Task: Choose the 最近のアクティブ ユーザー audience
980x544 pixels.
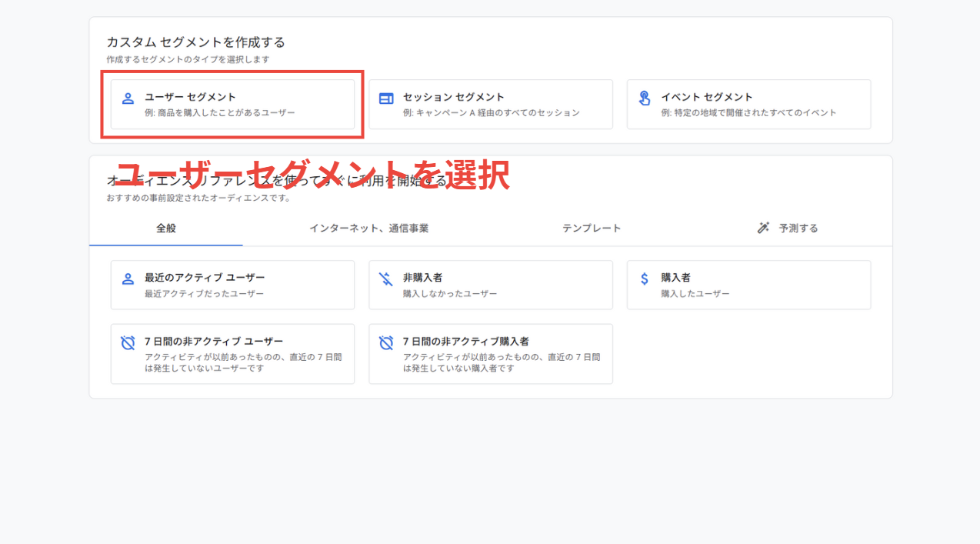Action: point(232,285)
